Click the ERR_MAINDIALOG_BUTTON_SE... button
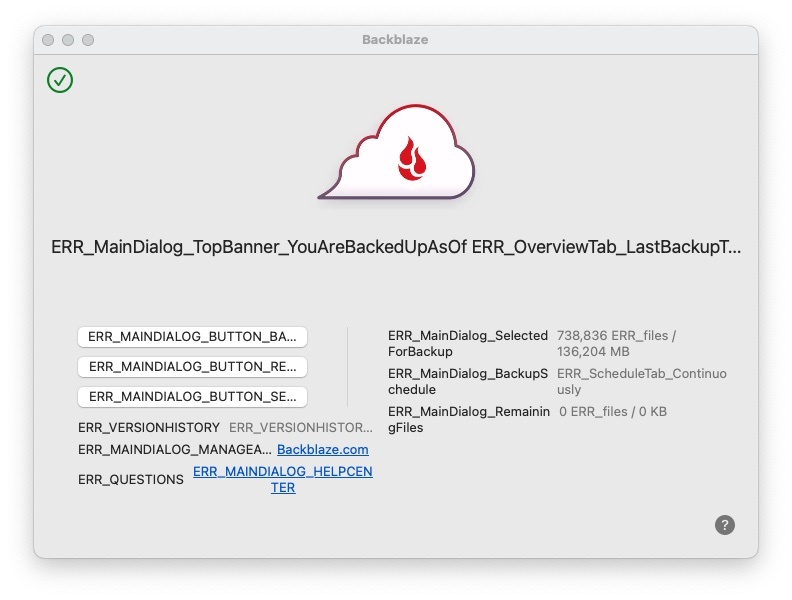The width and height of the screenshot is (792, 600). click(x=192, y=397)
